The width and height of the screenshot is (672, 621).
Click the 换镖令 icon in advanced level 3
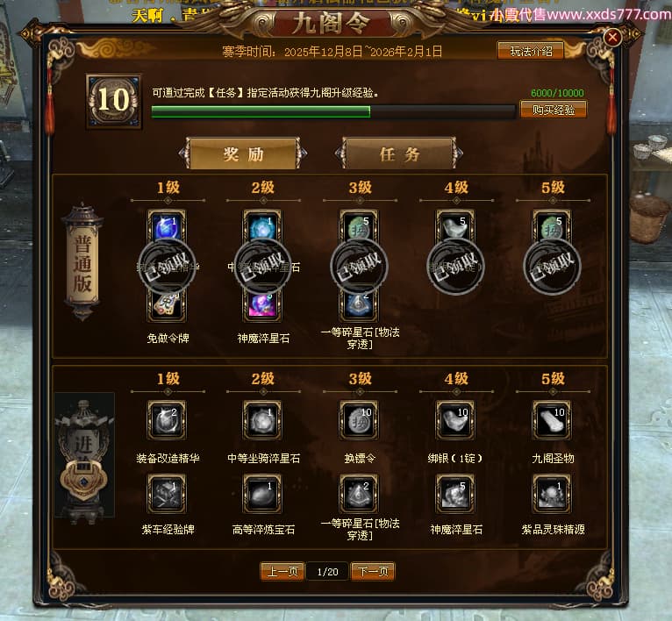359,420
